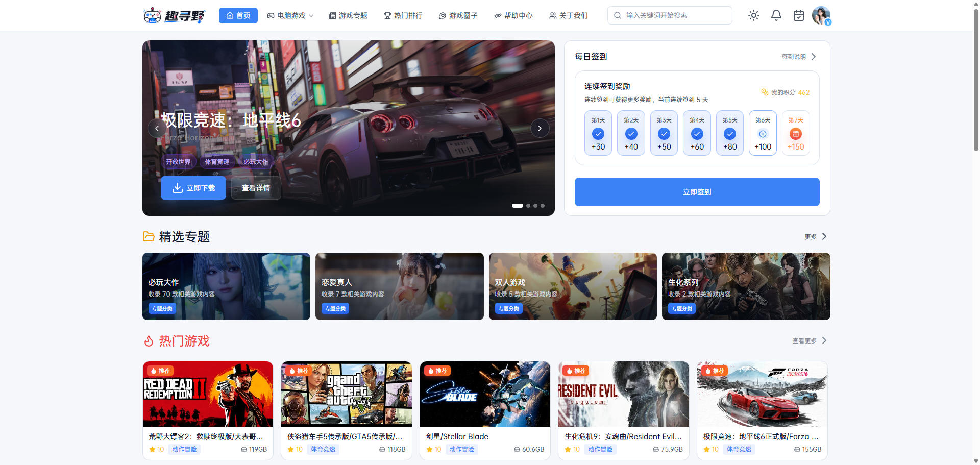Click 专题分类 badge on 双人游戏 card
Viewport: 980px width, 465px height.
pyautogui.click(x=508, y=308)
